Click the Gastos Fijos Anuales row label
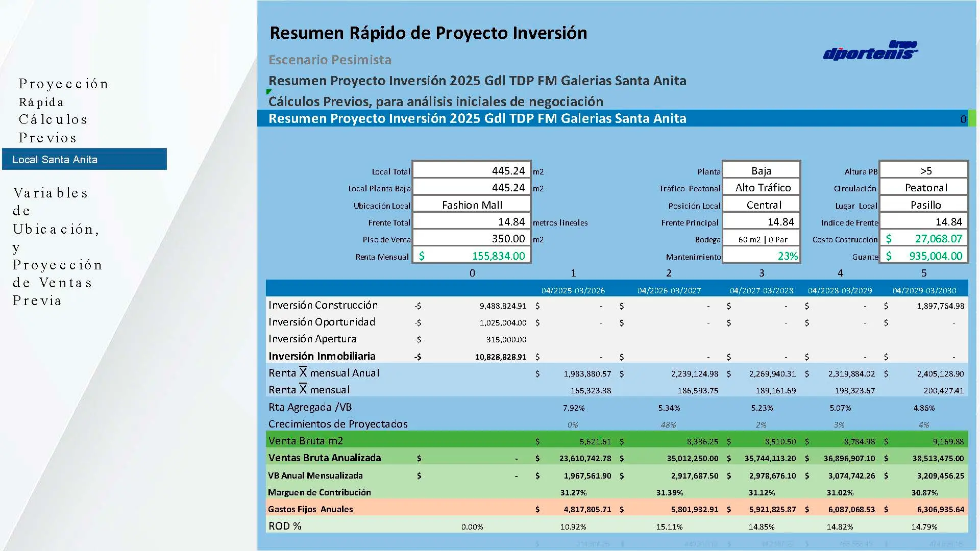The width and height of the screenshot is (980, 551). (x=310, y=509)
